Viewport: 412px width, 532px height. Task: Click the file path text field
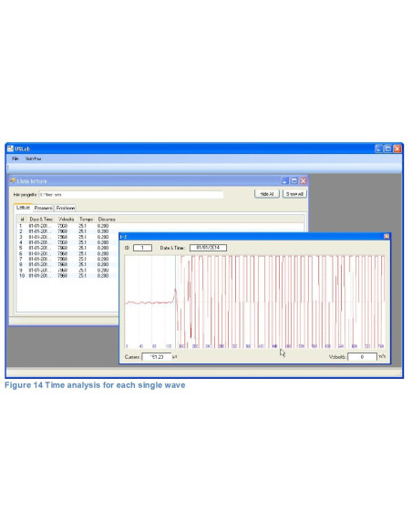tap(131, 194)
